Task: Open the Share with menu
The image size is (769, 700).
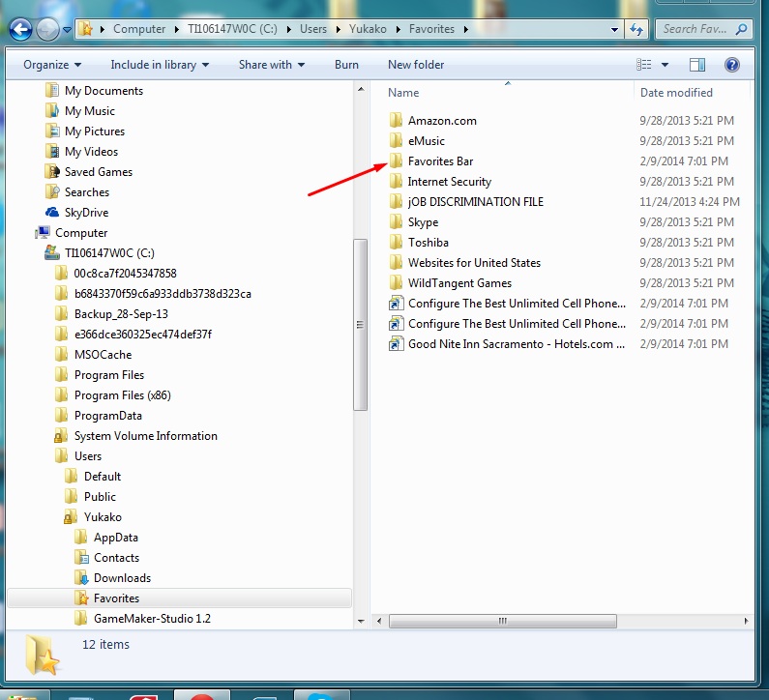Action: click(271, 65)
